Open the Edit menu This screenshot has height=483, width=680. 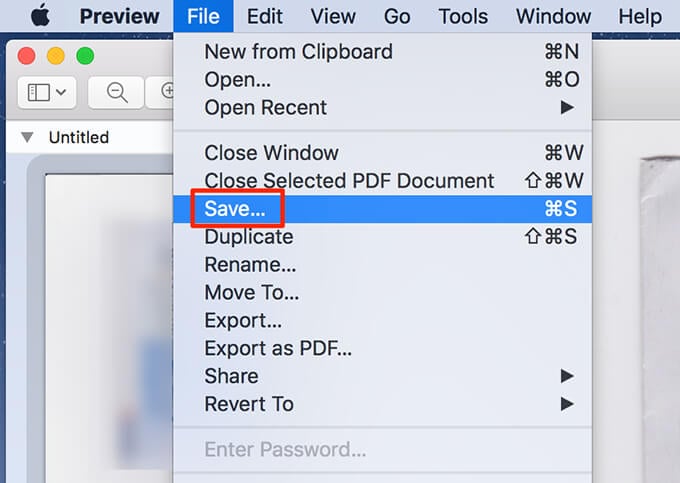click(265, 16)
